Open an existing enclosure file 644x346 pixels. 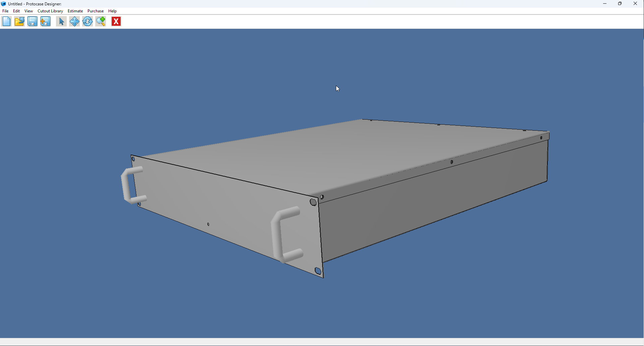point(19,21)
